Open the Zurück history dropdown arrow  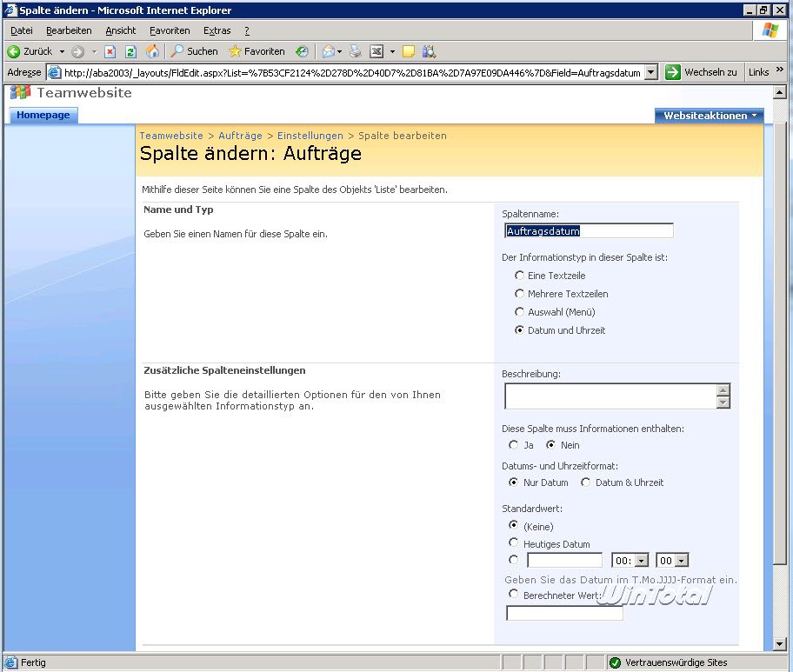[x=62, y=51]
